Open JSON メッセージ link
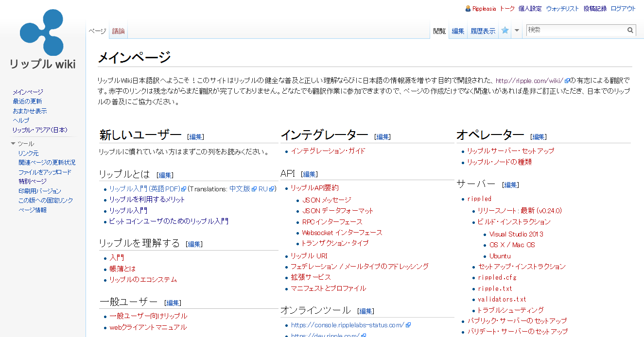This screenshot has height=337, width=644. coord(327,200)
